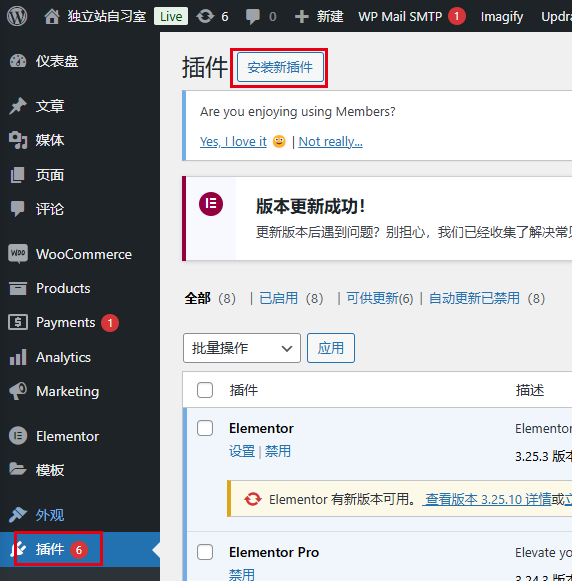Click the 安装新插件 button
572x581 pixels.
(x=280, y=67)
